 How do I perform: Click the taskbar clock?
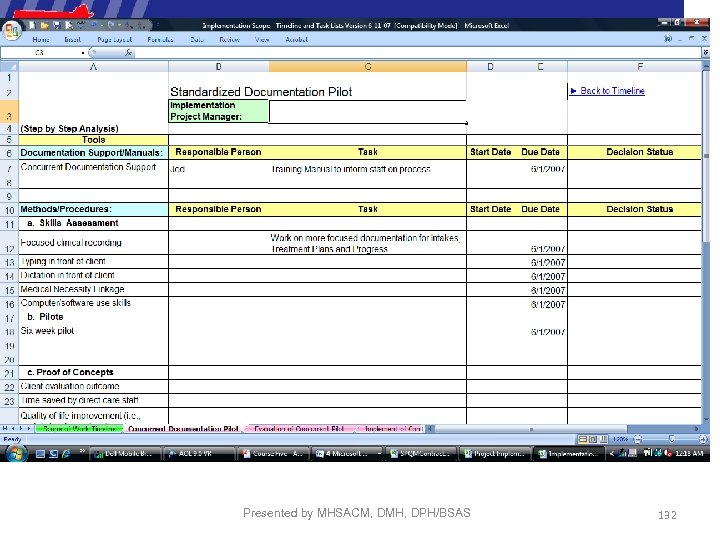[689, 454]
